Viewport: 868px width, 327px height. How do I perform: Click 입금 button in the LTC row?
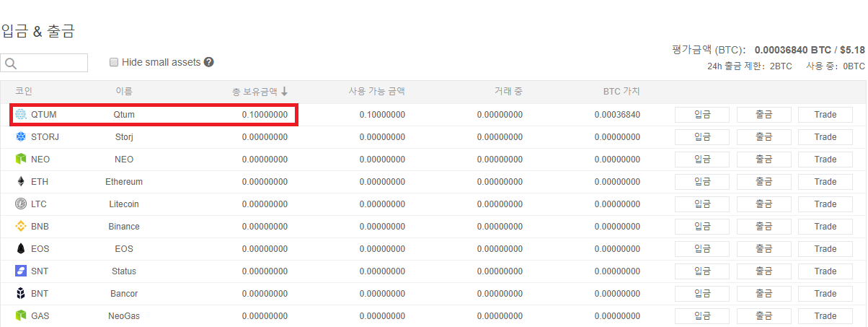[x=702, y=204]
